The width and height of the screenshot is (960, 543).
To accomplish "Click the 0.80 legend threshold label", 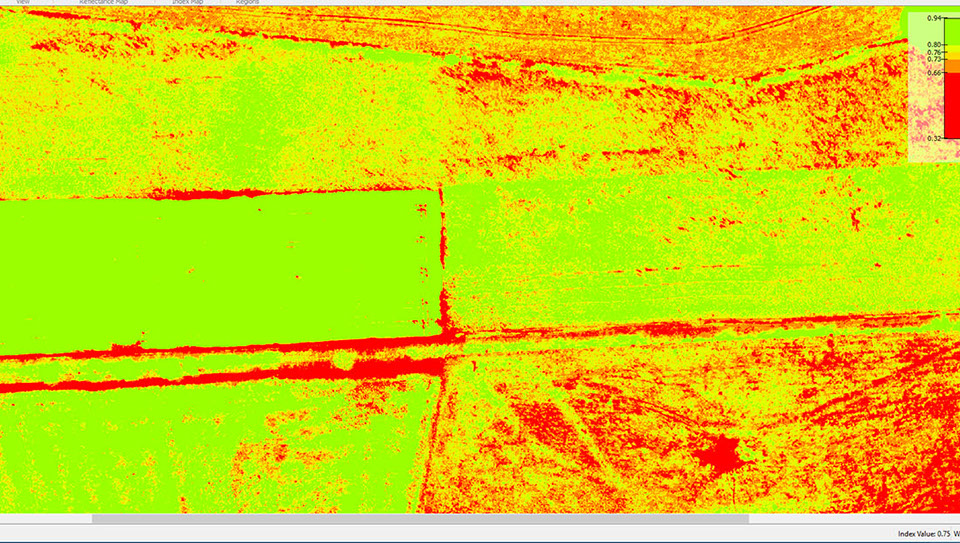I will pyautogui.click(x=934, y=45).
